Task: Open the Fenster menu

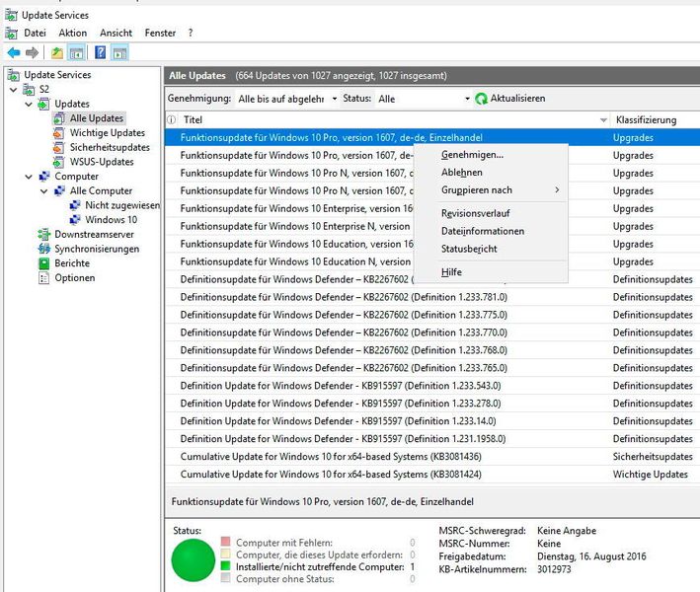Action: (x=160, y=33)
